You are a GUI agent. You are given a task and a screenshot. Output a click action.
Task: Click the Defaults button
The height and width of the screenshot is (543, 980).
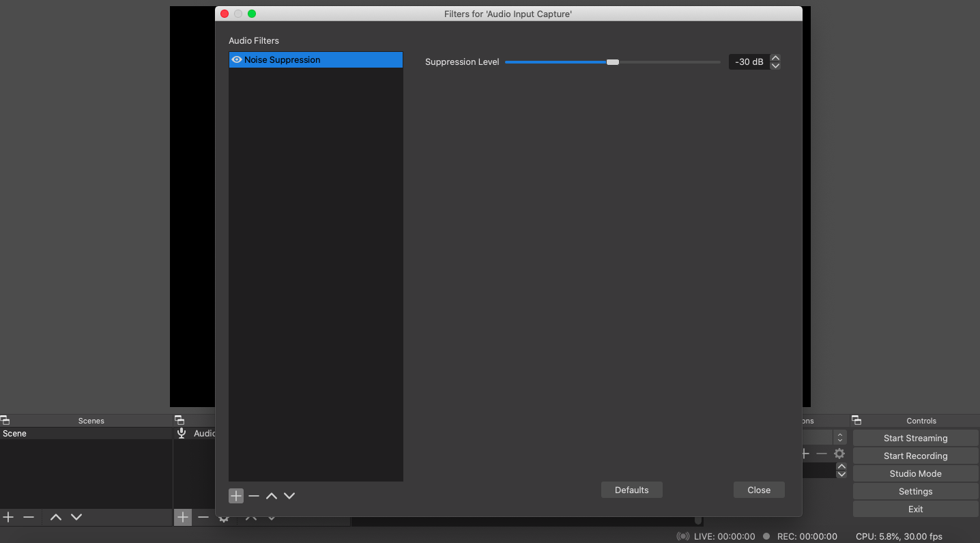pos(632,490)
